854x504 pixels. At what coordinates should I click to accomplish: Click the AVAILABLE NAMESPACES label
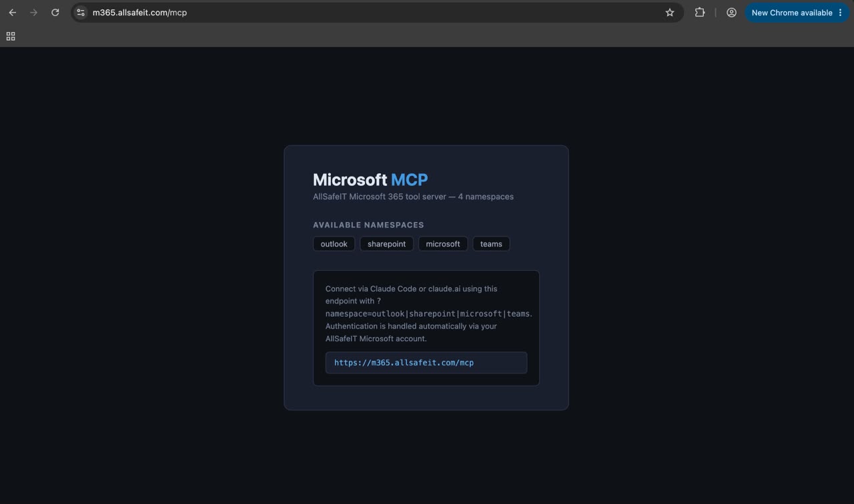[368, 225]
